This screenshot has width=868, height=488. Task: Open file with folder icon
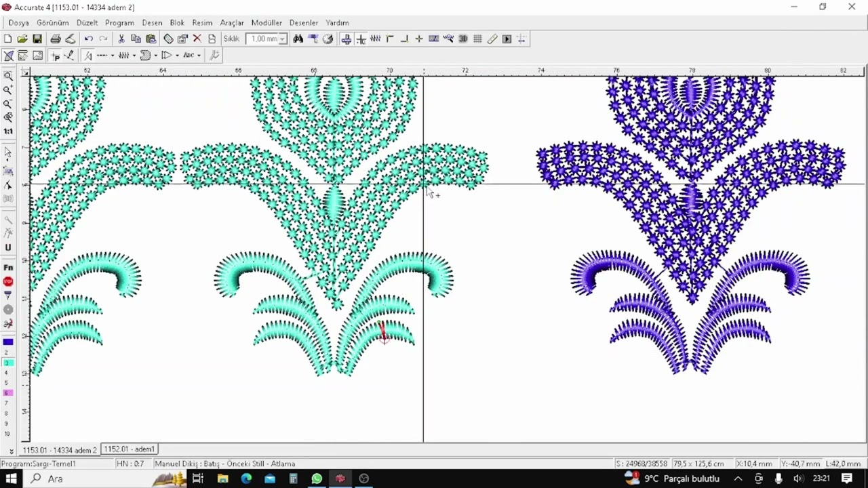click(x=22, y=39)
